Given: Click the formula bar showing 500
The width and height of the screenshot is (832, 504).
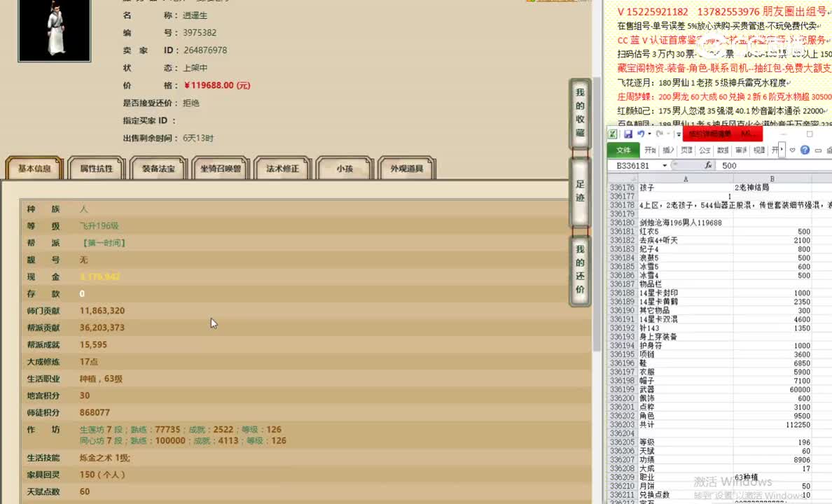Looking at the screenshot, I should tap(732, 165).
